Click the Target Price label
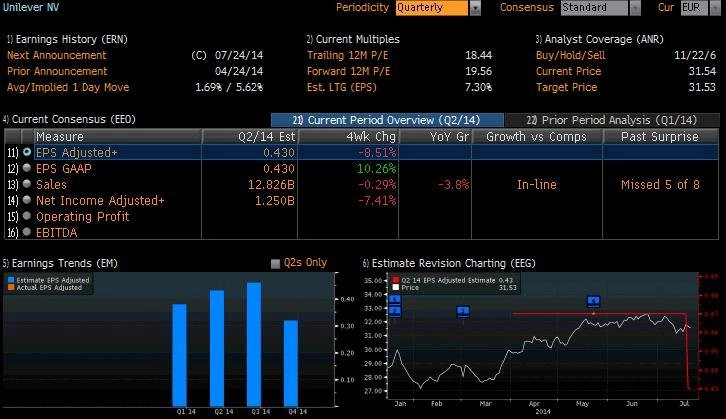This screenshot has height=419, width=726. [x=566, y=87]
